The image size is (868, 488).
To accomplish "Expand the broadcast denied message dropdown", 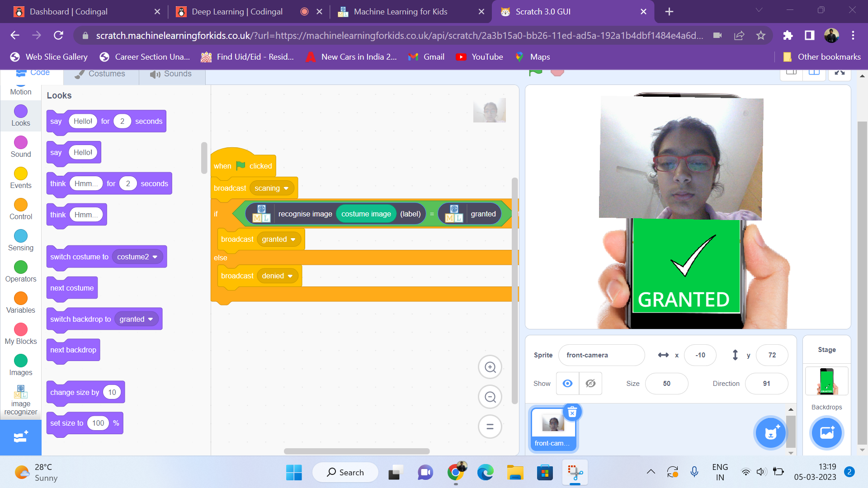I will pyautogui.click(x=290, y=276).
